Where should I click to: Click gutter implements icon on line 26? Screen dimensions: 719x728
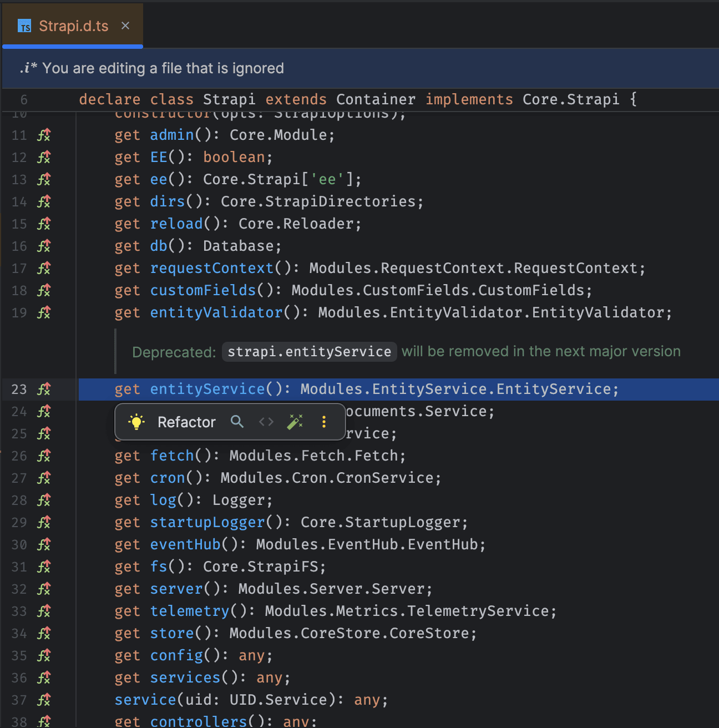click(x=44, y=455)
